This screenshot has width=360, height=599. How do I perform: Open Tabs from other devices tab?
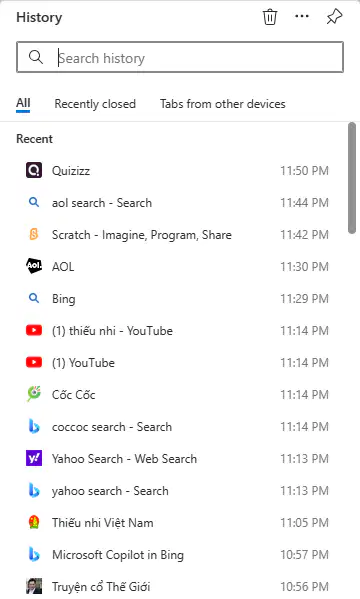pos(223,104)
